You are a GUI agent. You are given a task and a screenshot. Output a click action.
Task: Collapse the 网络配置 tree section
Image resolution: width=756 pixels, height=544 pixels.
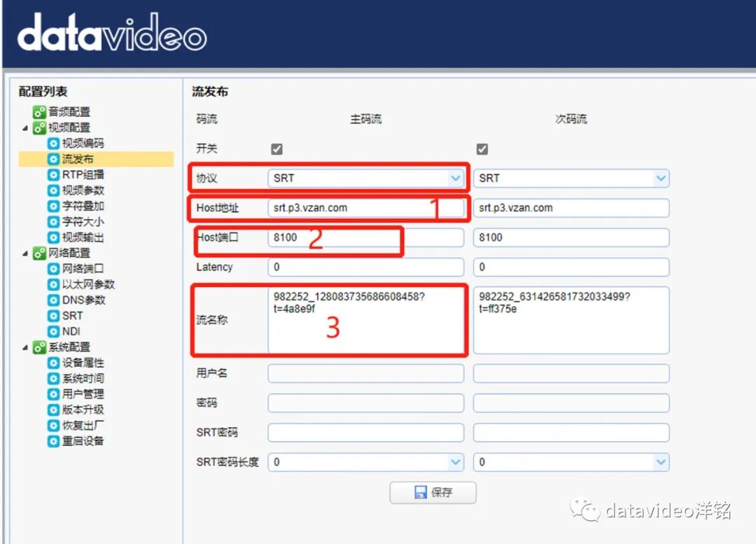pyautogui.click(x=26, y=253)
